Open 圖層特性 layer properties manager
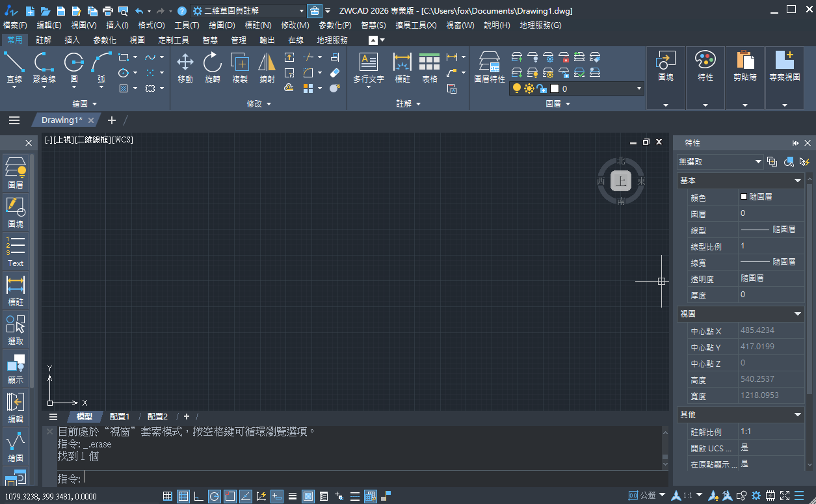This screenshot has width=816, height=504. point(490,68)
